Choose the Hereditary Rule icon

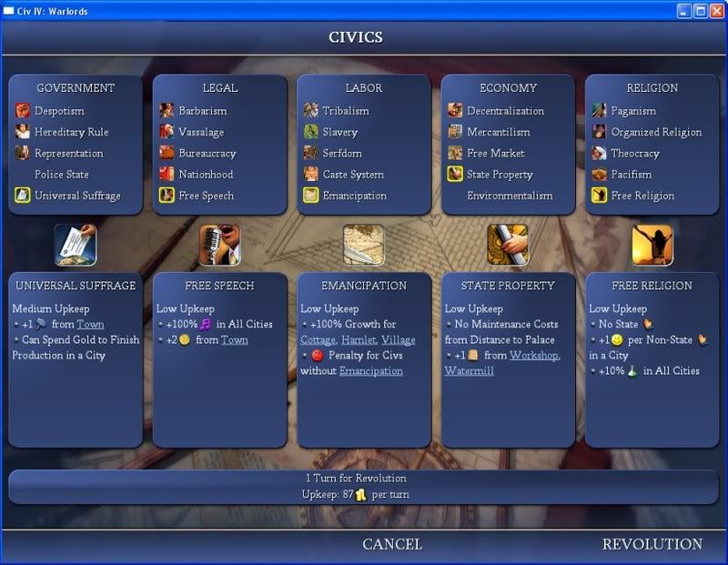22,132
